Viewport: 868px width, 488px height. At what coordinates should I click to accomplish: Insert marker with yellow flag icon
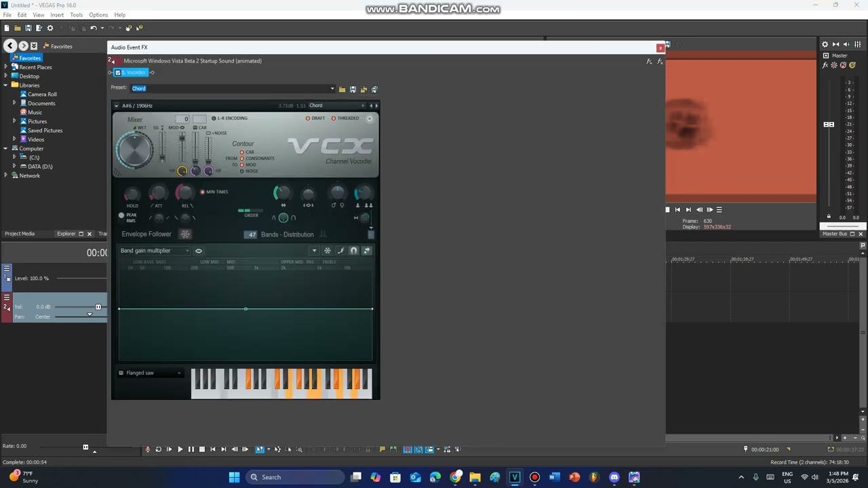click(382, 449)
